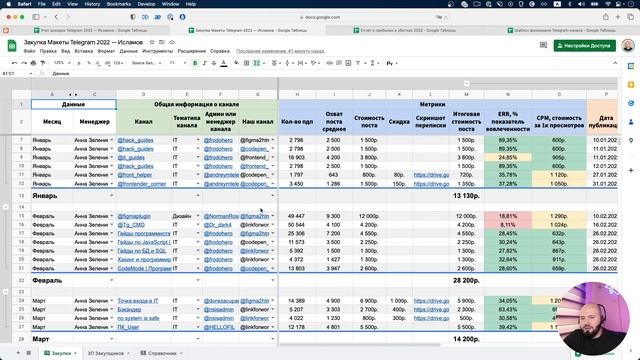Click the cloud save status icon
Image resolution: width=640 pixels, height=360 pixels.
[x=172, y=42]
